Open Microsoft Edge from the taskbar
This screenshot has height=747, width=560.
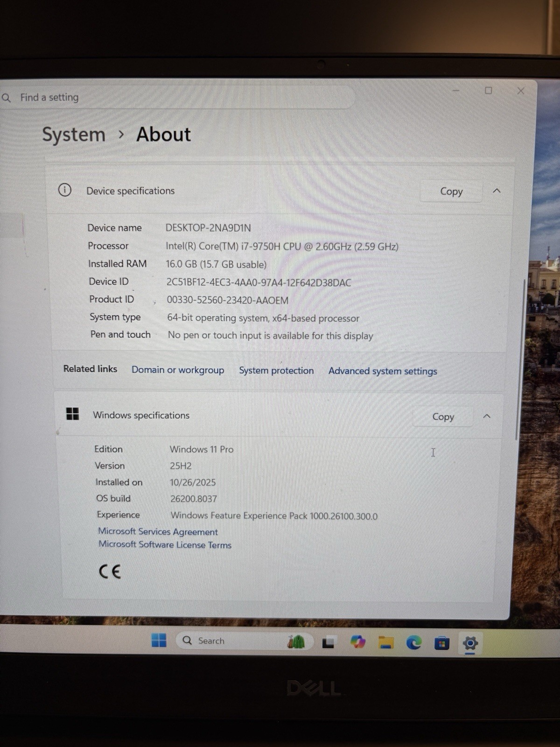[413, 643]
